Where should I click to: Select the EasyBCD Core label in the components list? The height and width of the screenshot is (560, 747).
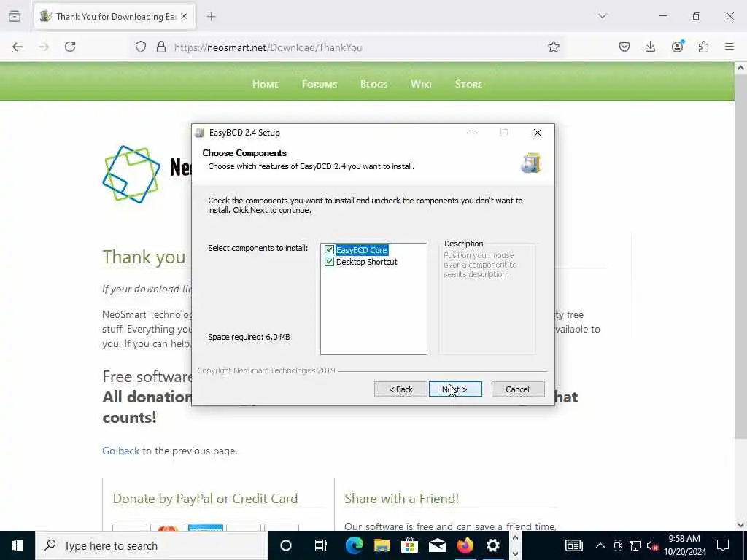(x=362, y=250)
